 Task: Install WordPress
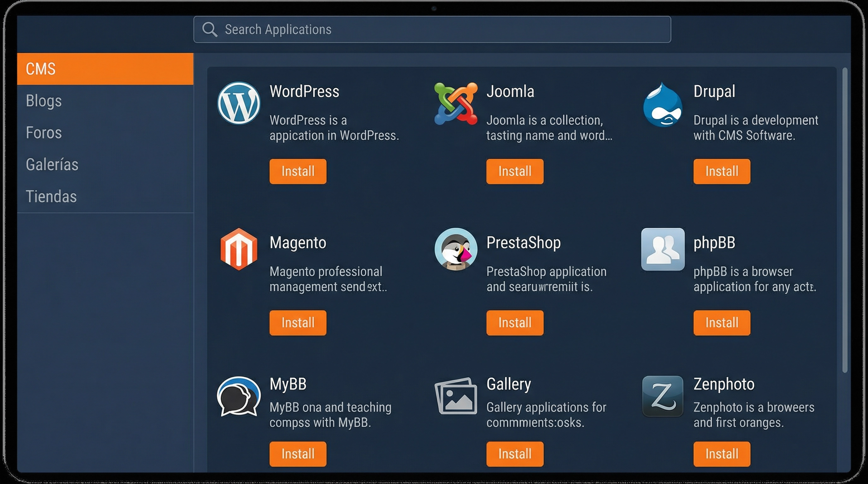point(298,171)
